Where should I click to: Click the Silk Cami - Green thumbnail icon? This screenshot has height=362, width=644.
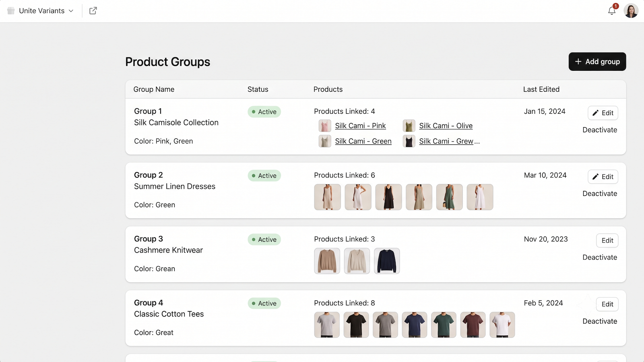325,141
